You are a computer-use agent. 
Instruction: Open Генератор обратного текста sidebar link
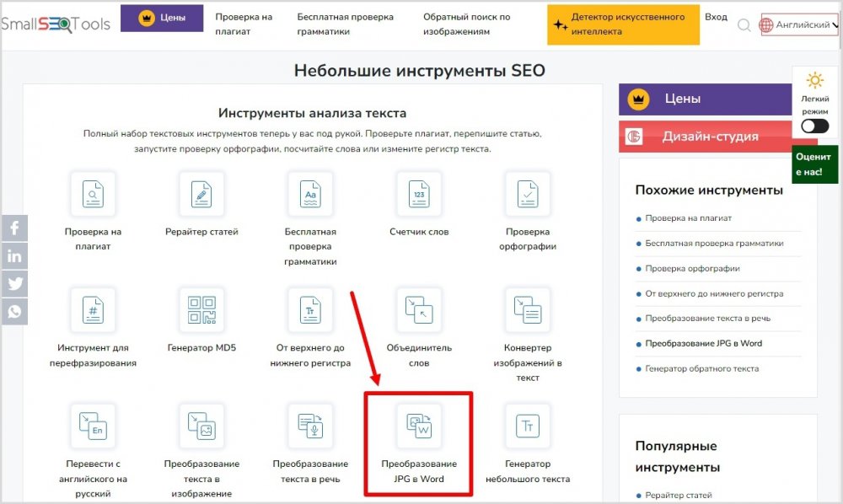pos(701,368)
